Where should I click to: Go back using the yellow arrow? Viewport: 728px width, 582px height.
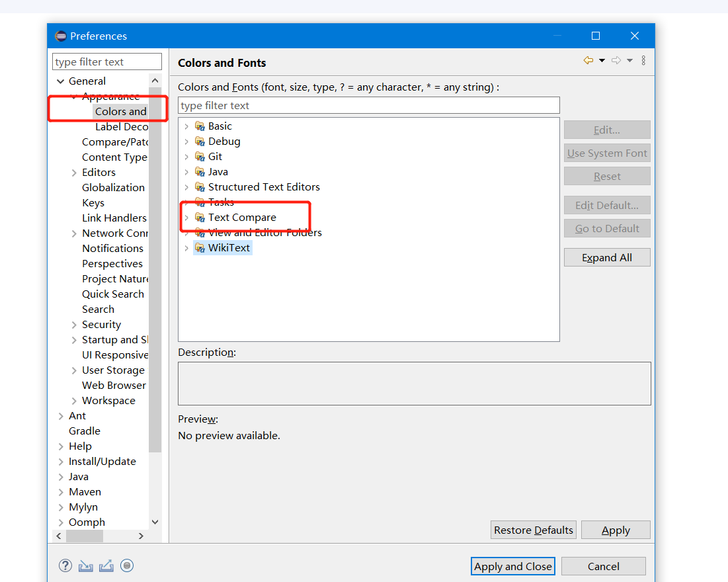coord(588,60)
